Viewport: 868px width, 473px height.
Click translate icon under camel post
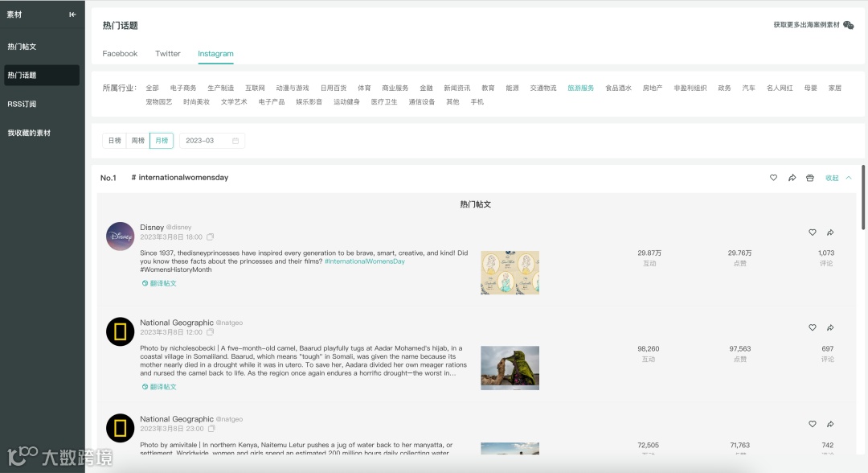point(145,387)
